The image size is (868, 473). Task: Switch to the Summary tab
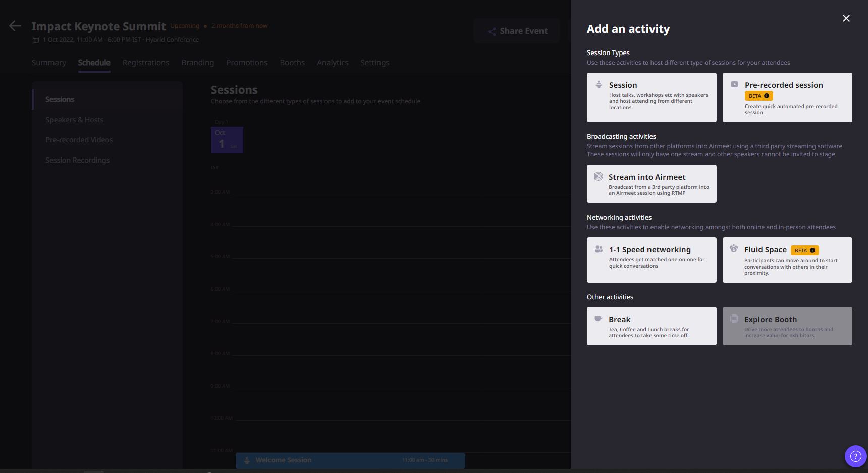click(49, 63)
